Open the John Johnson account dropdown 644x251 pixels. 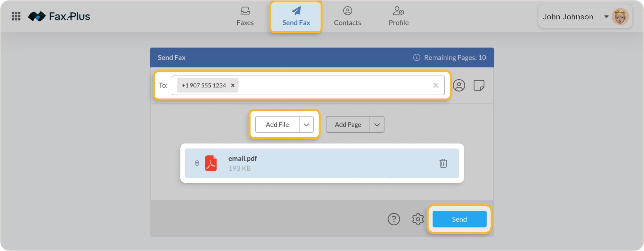(x=606, y=17)
